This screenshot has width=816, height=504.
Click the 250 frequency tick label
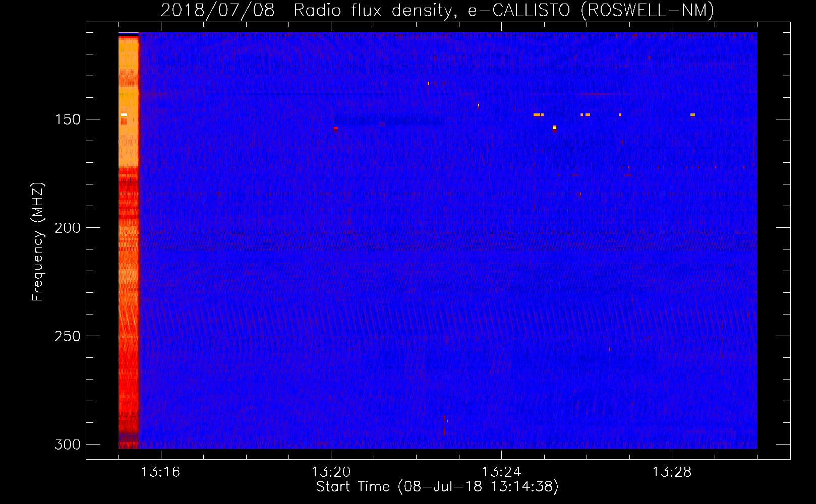click(68, 336)
